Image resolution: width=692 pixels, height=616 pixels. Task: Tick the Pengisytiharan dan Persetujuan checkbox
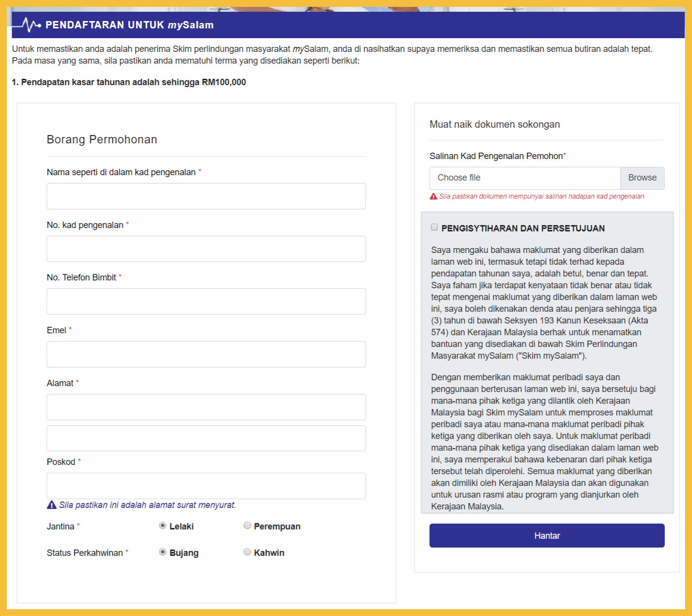coord(434,228)
